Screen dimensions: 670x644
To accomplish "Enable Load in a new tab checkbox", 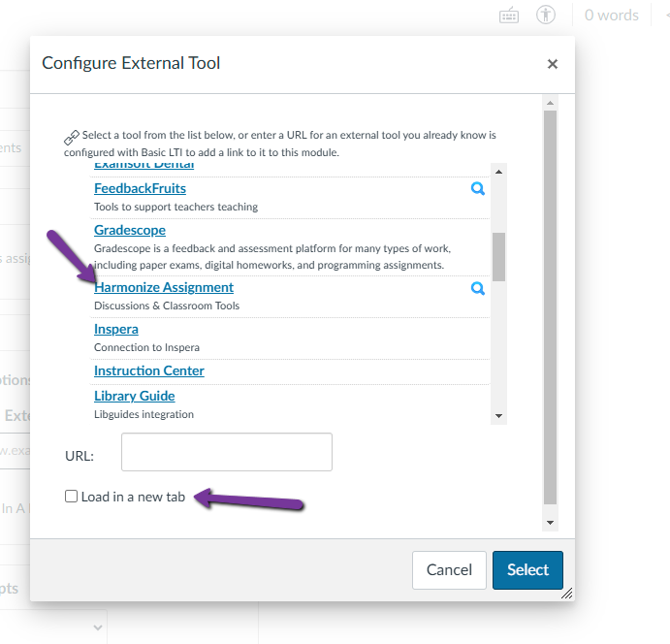I will (x=71, y=497).
